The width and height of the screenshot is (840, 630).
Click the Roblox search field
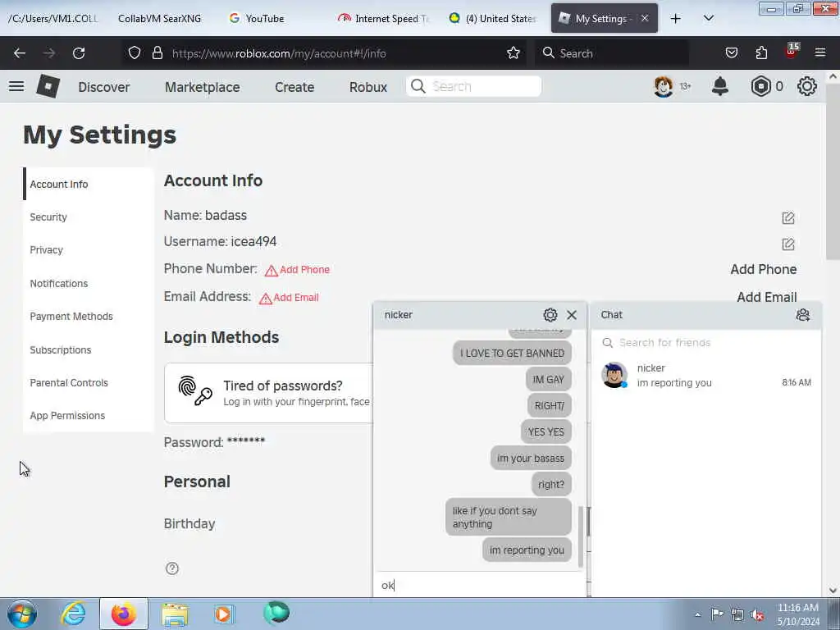click(x=473, y=86)
